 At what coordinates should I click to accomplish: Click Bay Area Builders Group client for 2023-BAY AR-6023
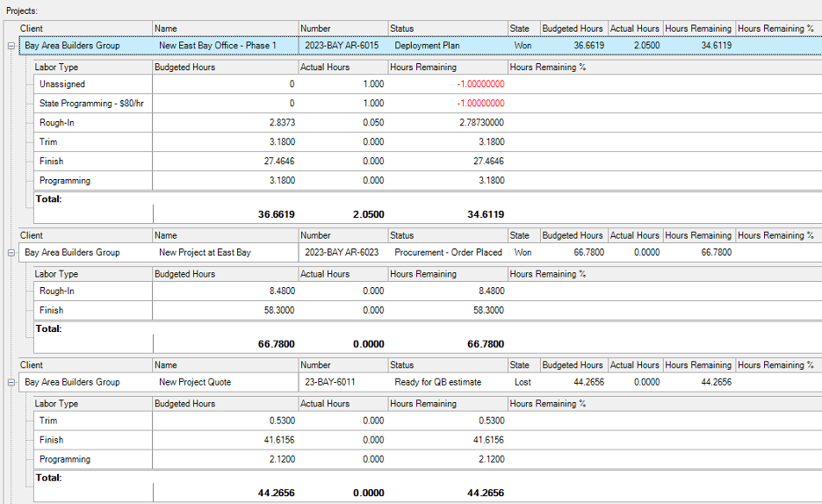pyautogui.click(x=72, y=253)
